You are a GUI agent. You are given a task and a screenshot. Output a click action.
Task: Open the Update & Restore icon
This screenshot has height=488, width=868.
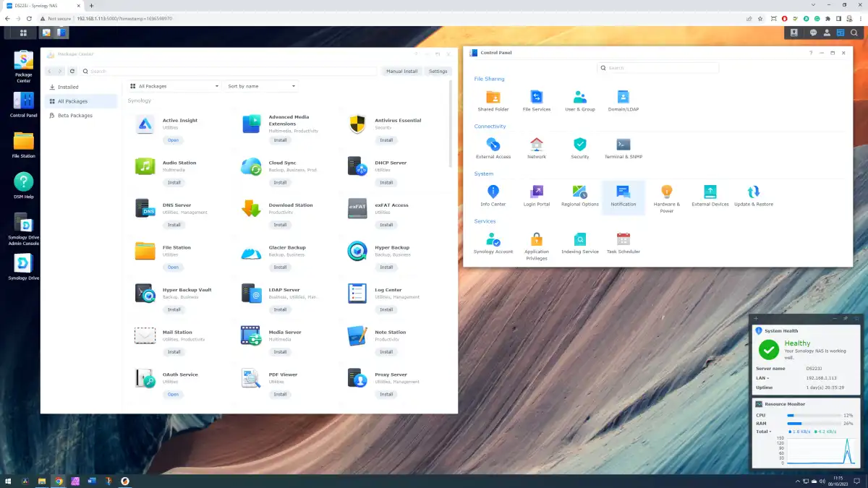(x=753, y=192)
